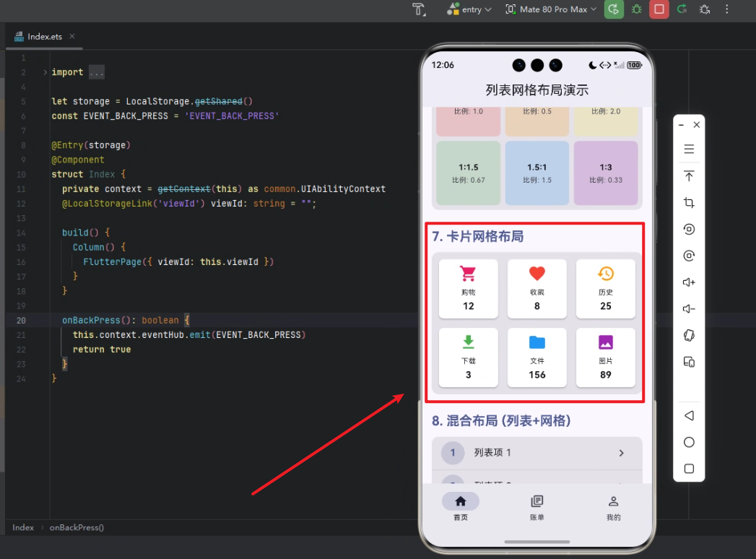The image size is (756, 559).
Task: Take a screenshot with the crop icon
Action: pos(689,203)
